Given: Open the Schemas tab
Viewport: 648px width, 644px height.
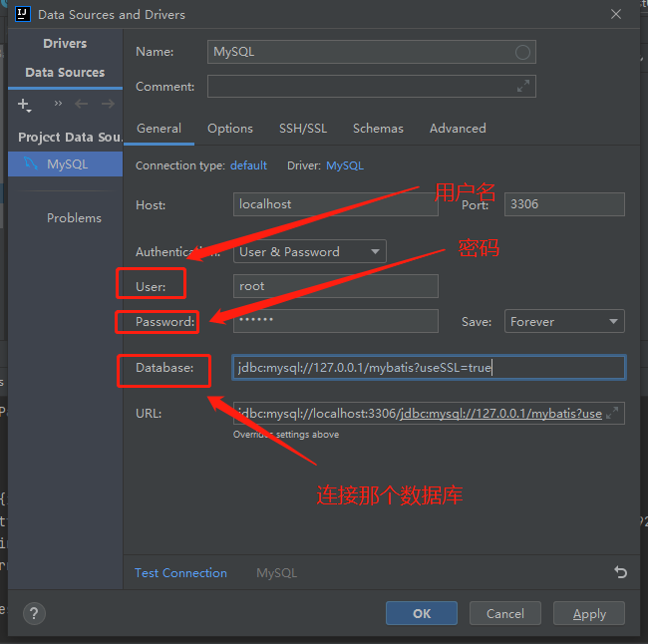Looking at the screenshot, I should coord(378,129).
